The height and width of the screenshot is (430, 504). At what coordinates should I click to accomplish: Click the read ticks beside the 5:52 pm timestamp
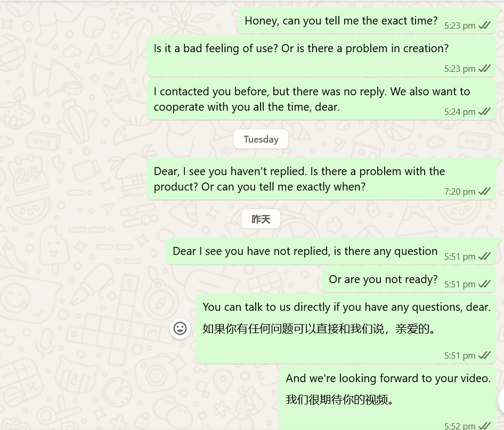[484, 425]
